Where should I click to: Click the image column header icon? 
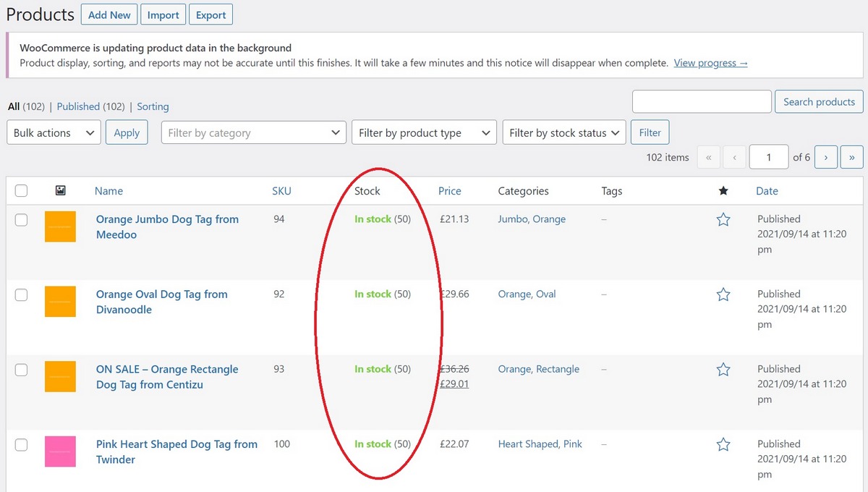pos(61,190)
